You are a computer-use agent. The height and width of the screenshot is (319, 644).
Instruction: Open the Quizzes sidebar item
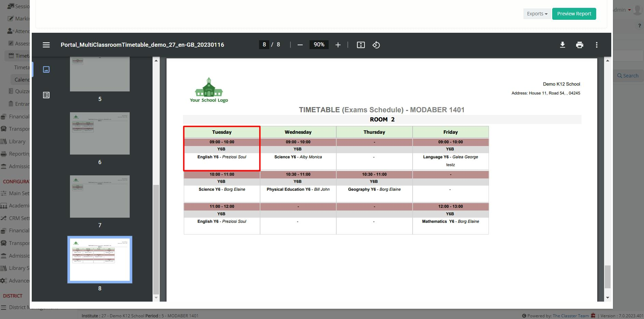tap(19, 91)
